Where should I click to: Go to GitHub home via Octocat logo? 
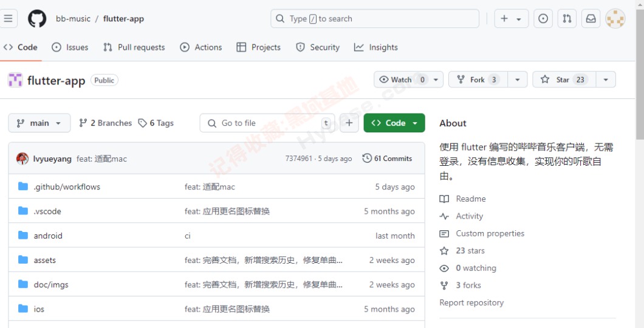tap(37, 18)
